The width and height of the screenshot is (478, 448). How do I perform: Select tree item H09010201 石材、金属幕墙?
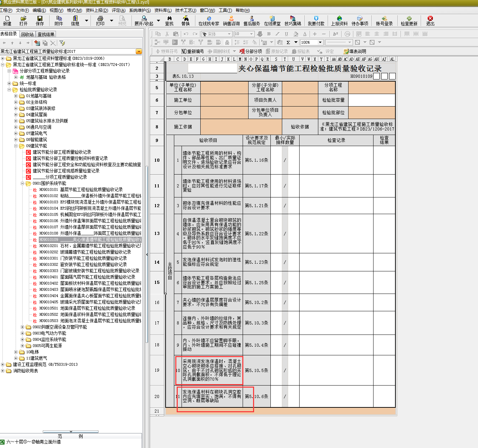point(90,246)
